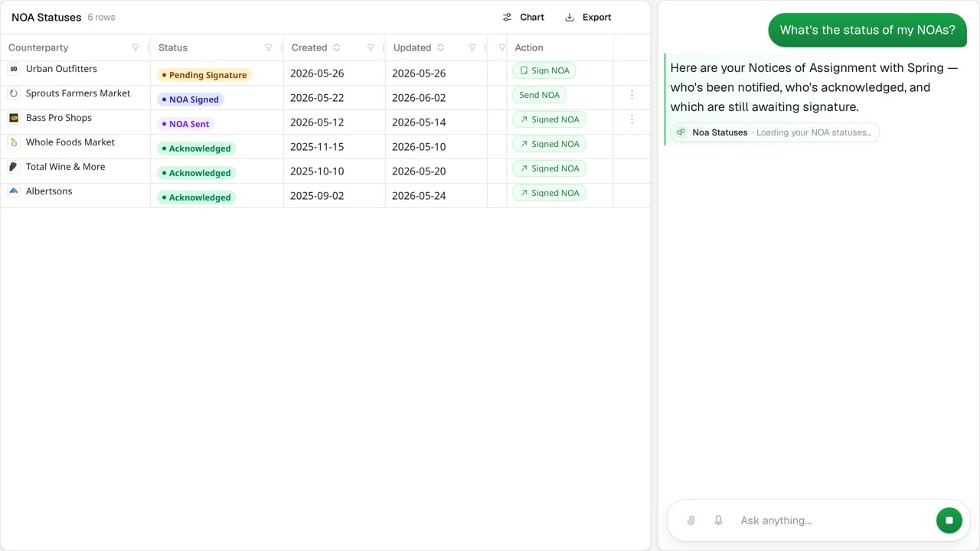Select the Pending Signature status badge

(204, 75)
